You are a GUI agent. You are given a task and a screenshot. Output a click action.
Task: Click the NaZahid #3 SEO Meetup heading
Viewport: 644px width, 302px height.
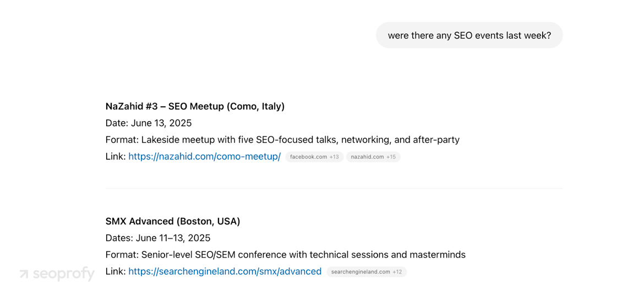[195, 106]
